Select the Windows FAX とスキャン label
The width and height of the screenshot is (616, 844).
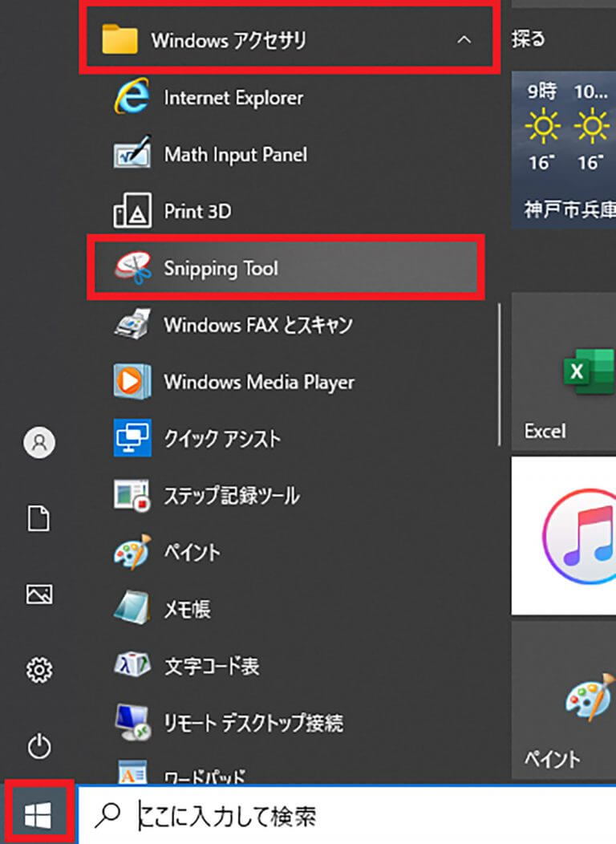pyautogui.click(x=258, y=325)
